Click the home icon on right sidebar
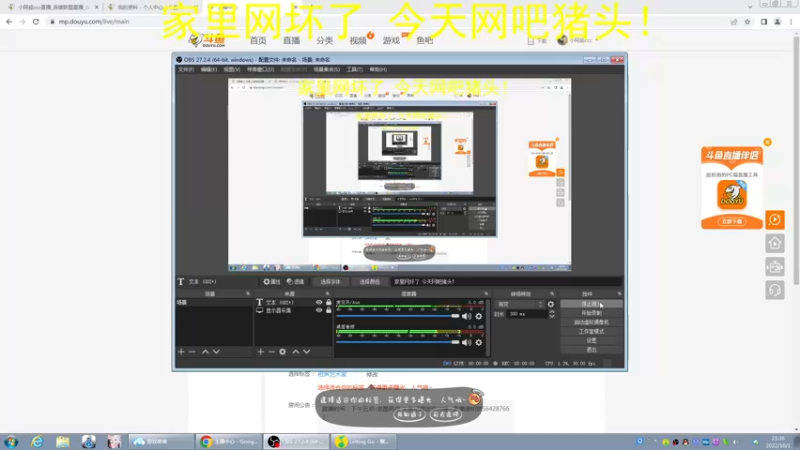Viewport: 800px width, 450px height. point(774,243)
